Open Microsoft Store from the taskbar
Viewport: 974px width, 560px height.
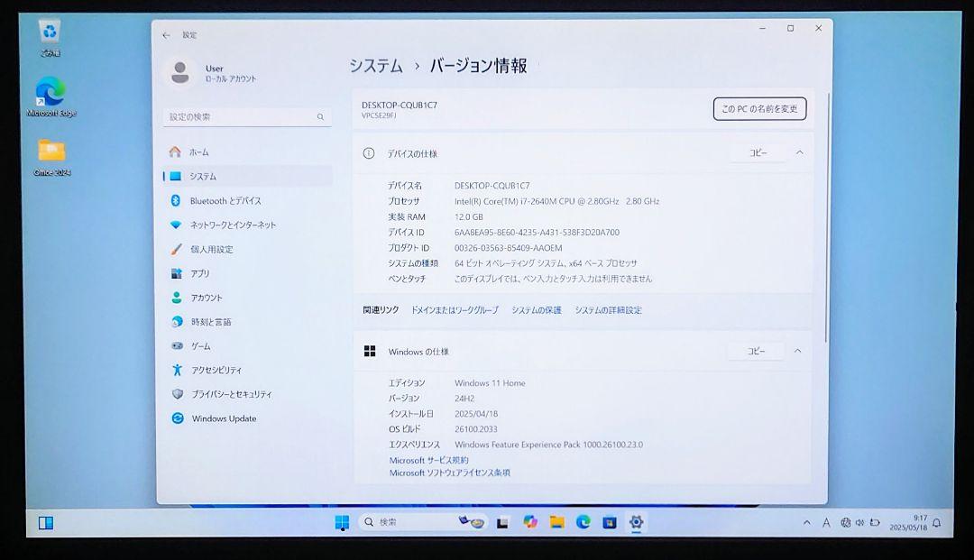(x=610, y=523)
